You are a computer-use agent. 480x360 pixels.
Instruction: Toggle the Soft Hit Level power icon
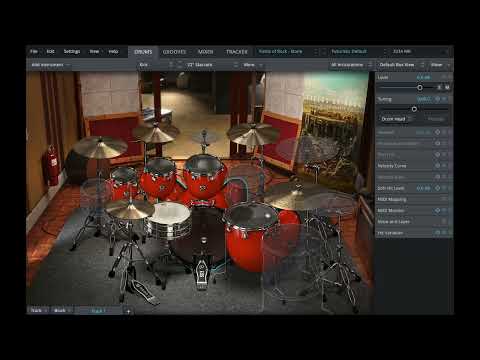point(437,188)
